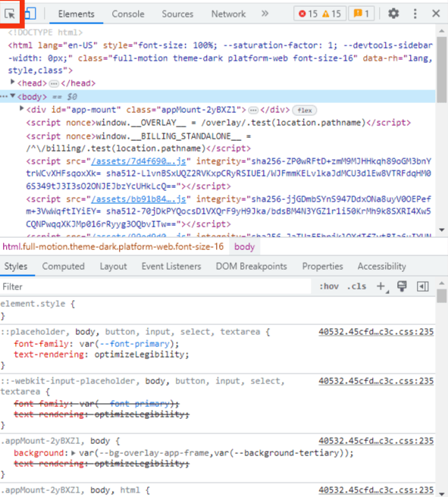
Task: Click the DOM tree scrollbar down arrow
Action: point(442,230)
